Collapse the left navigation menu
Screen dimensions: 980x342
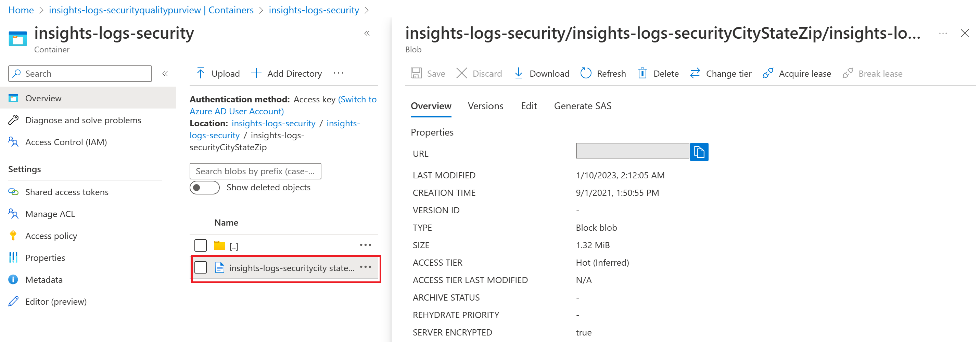pyautogui.click(x=165, y=73)
